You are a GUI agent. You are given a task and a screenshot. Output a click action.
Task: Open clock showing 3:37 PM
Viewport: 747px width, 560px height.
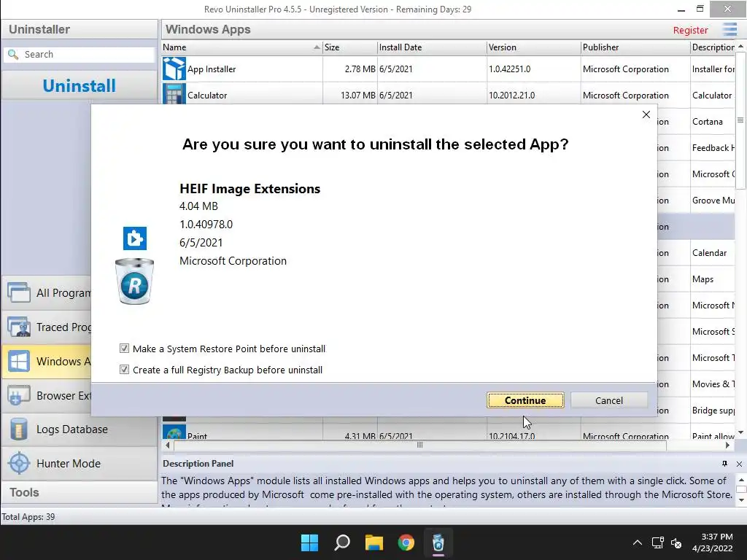tap(712, 542)
